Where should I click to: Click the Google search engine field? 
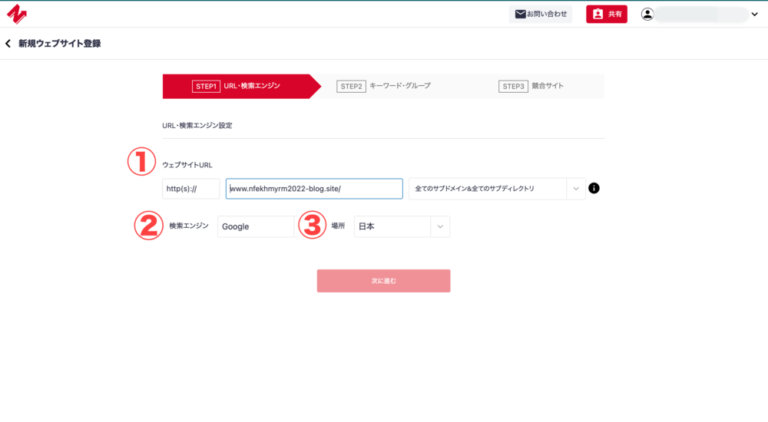255,227
